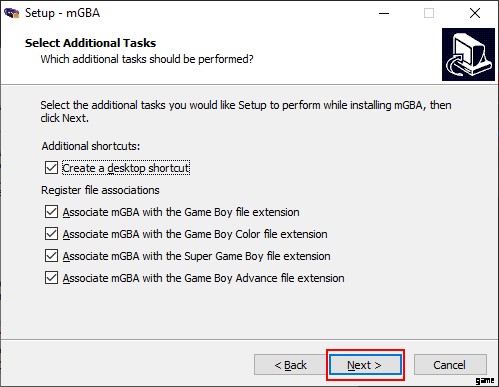Click the instruction paragraph mentioning installing mGBA
Viewport: 499px width, 387px height.
click(246, 111)
